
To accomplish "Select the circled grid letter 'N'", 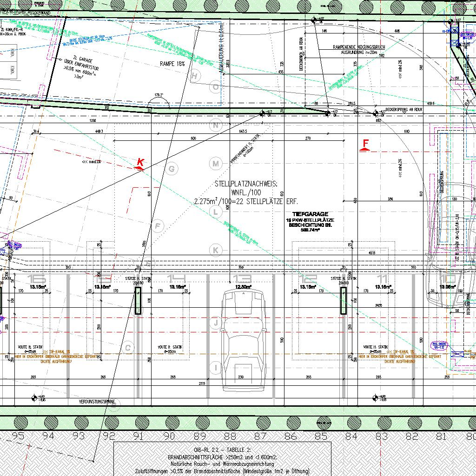I will pos(216,126).
